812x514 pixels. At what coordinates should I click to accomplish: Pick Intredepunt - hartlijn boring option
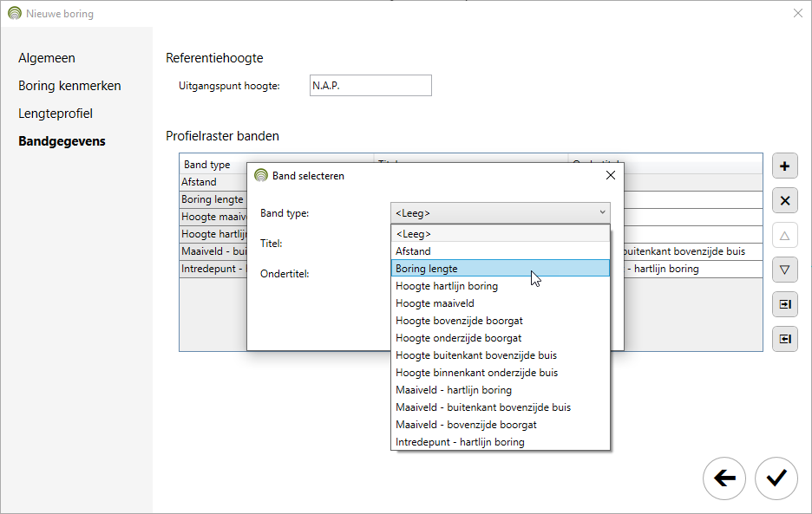pos(501,441)
